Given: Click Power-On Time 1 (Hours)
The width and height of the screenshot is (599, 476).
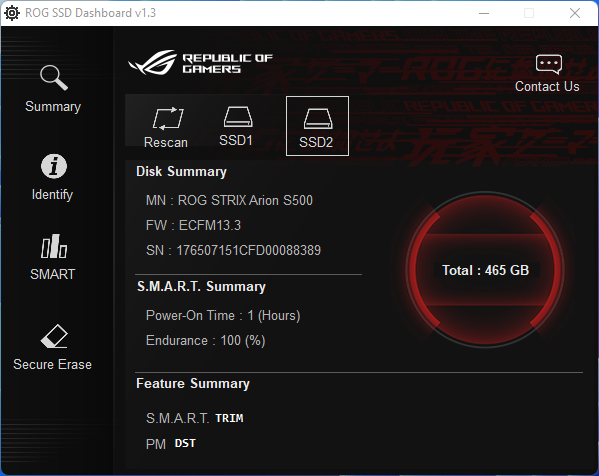Looking at the screenshot, I should [x=223, y=316].
